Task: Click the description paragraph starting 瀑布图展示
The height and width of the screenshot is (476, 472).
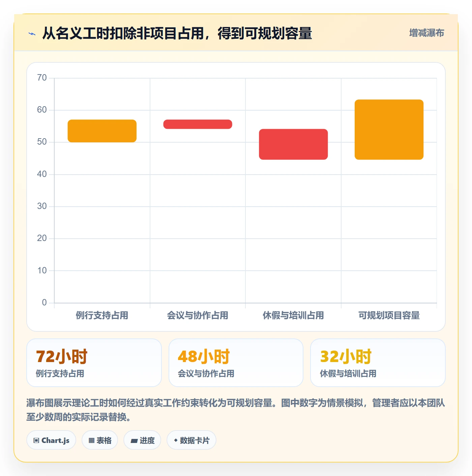Action: pyautogui.click(x=236, y=410)
